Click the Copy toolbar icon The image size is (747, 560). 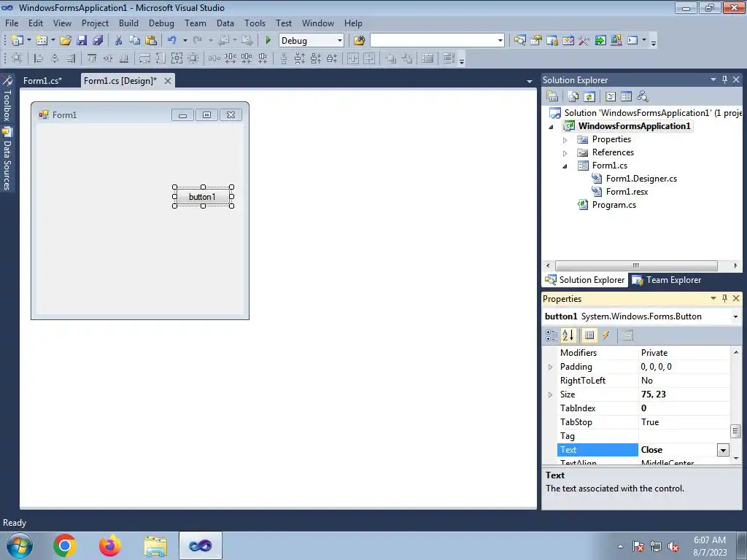coord(134,41)
